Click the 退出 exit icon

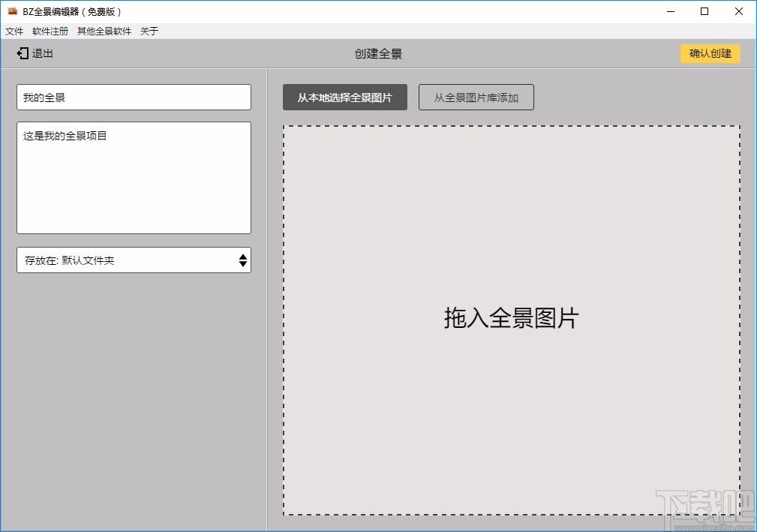pos(23,53)
